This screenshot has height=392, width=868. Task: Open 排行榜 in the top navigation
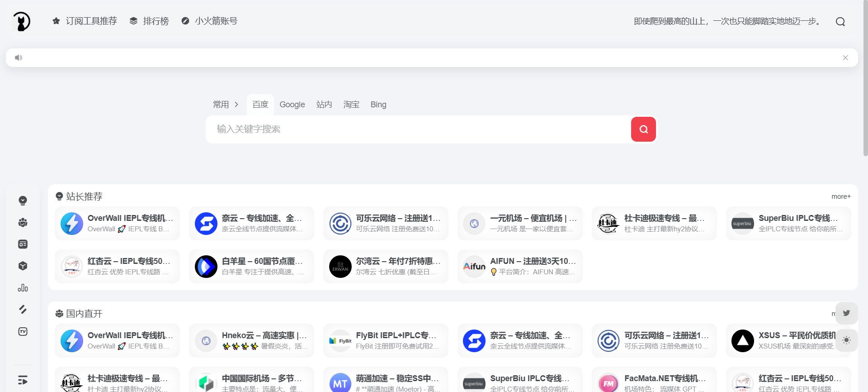149,21
